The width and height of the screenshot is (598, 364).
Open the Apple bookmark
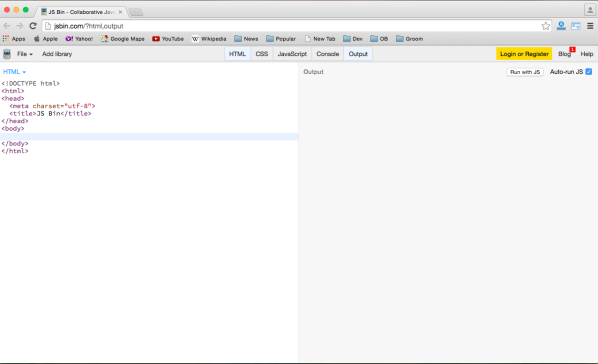(46, 39)
